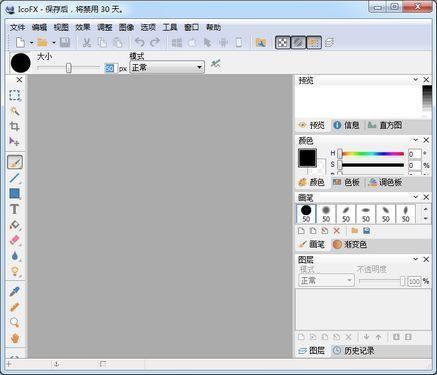Select the zoom magnifier tool
The width and height of the screenshot is (437, 375).
coord(14,322)
